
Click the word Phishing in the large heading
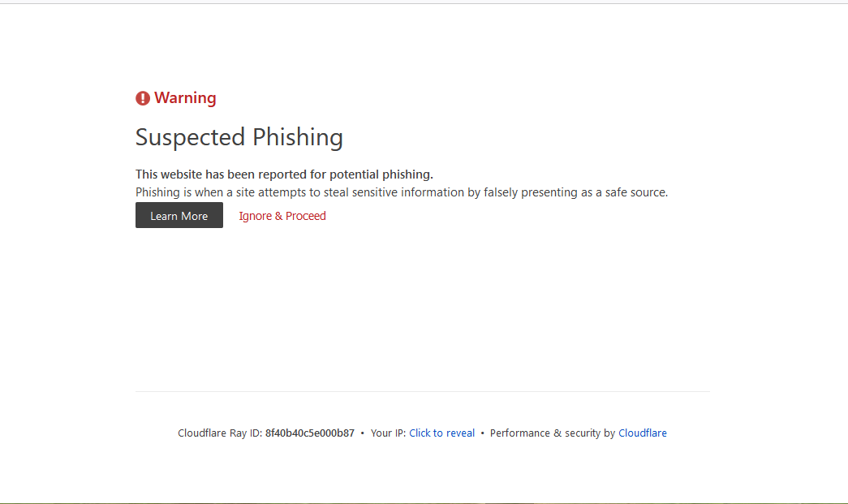click(x=298, y=137)
